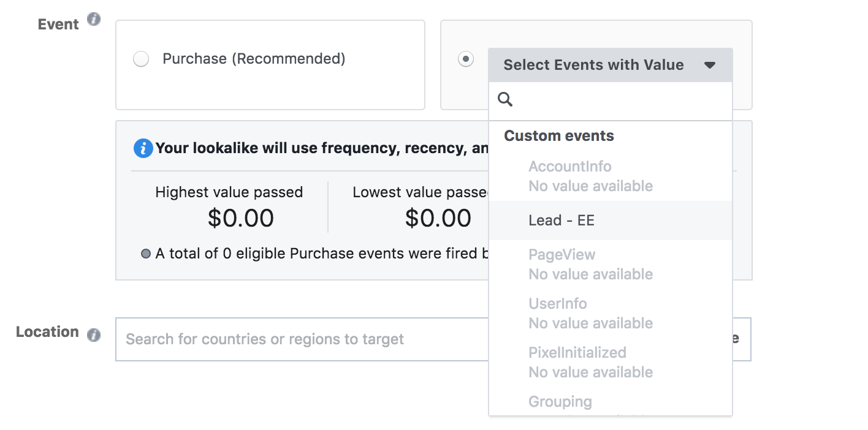Select the Grouping event entry
This screenshot has width=868, height=430.
click(x=560, y=401)
